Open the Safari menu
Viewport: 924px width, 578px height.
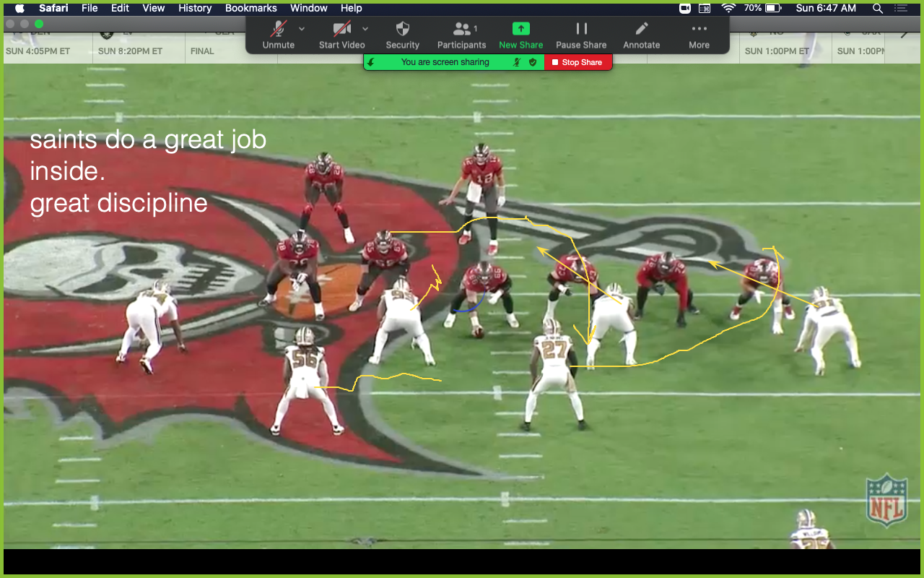(x=54, y=8)
